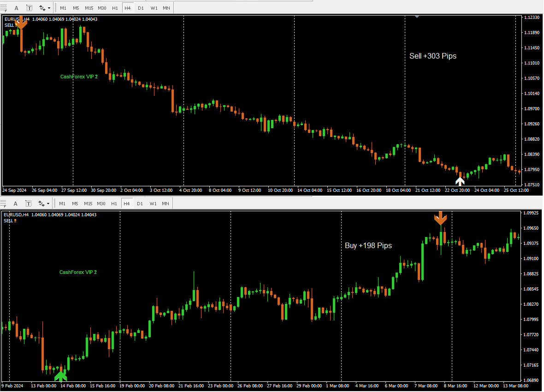Screen dimensions: 544x392
Task: Click the arrows objects icon in lower toolbar
Action: tap(41, 203)
